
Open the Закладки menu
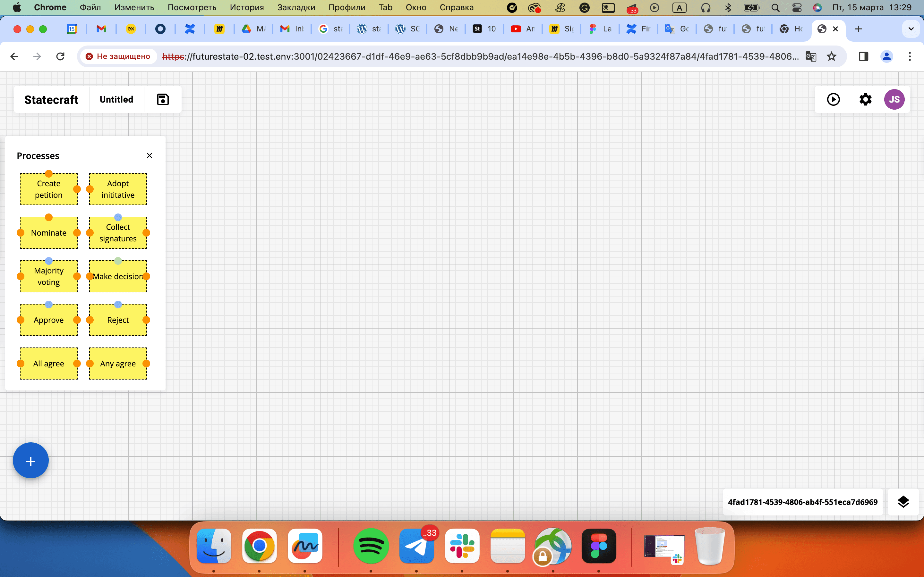click(x=296, y=7)
